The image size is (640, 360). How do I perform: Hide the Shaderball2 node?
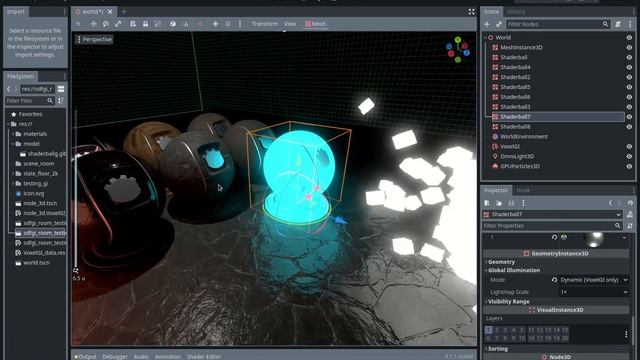click(629, 77)
